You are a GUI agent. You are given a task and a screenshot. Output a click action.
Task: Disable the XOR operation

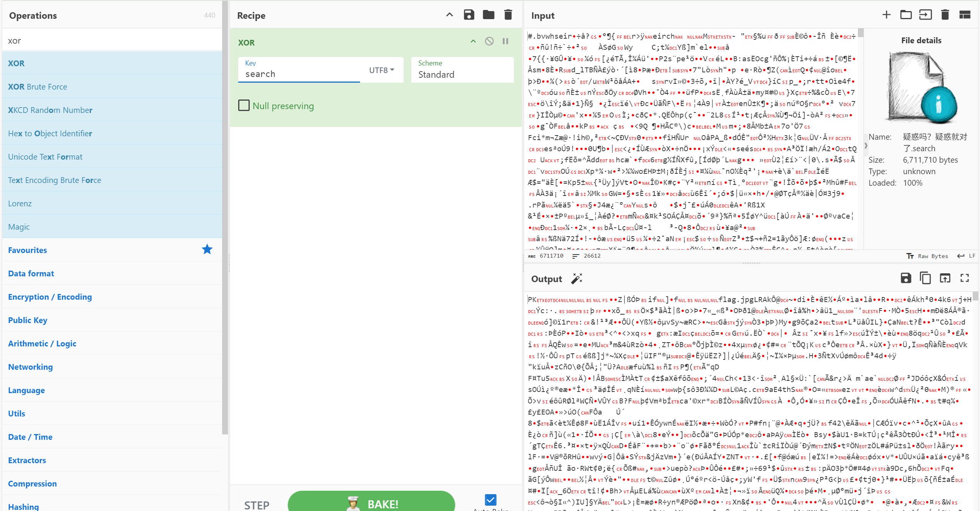(489, 41)
